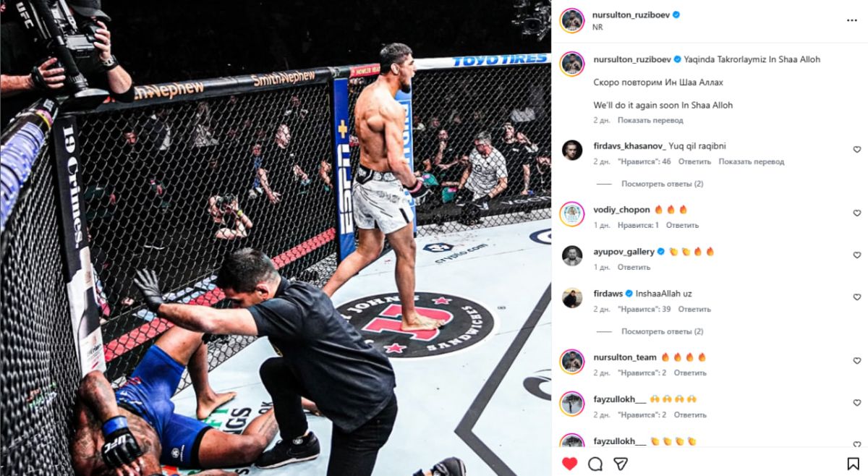Like vodiy_chopon's comment with the heart
Screen dimensions: 868x476
pyautogui.click(x=857, y=213)
